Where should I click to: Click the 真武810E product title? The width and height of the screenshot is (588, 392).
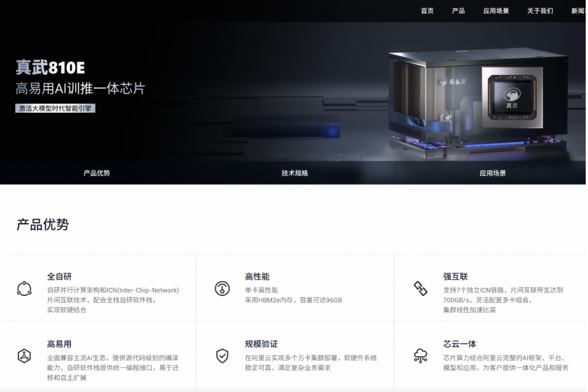click(x=51, y=68)
